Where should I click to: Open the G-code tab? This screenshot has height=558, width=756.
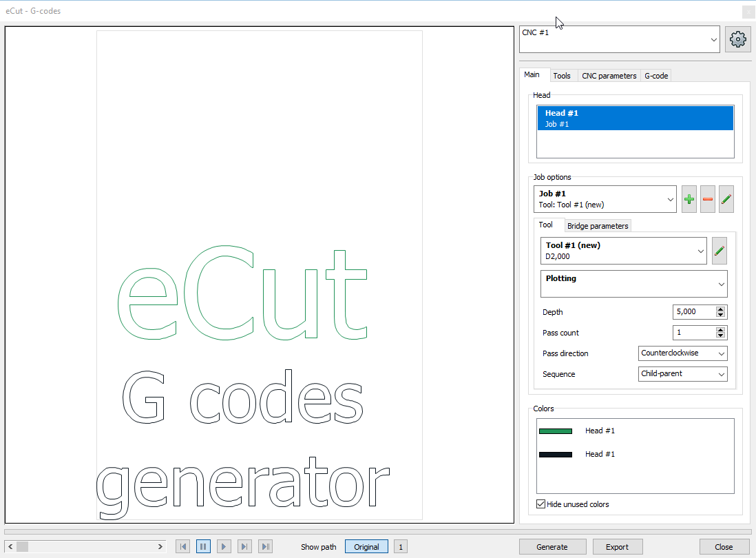(656, 76)
